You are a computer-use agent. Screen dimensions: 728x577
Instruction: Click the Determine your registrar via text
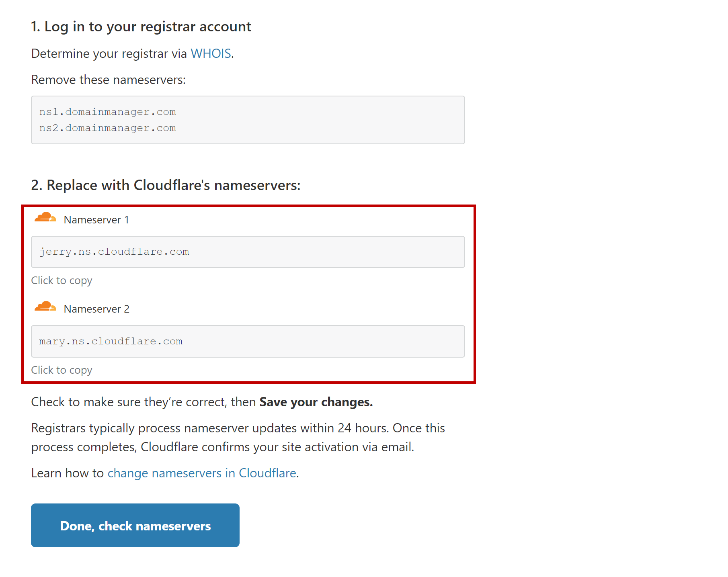(109, 53)
